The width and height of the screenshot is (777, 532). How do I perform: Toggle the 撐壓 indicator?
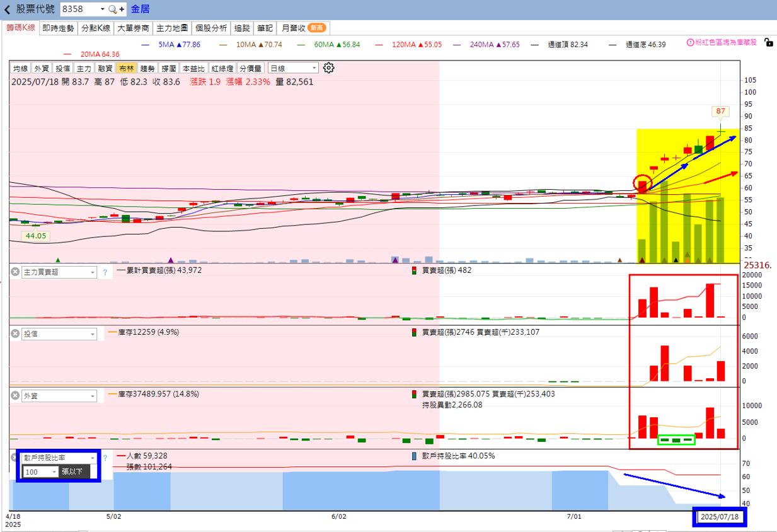tap(169, 68)
